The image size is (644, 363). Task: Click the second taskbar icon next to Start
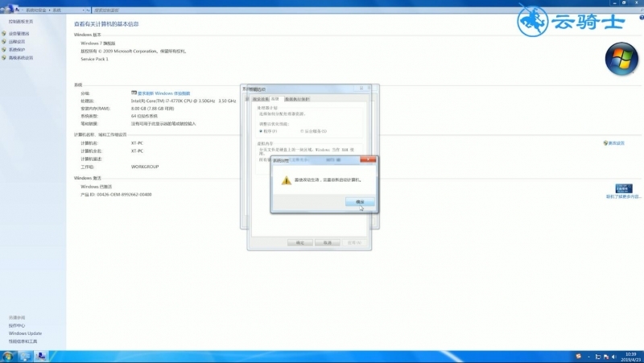tap(25, 357)
